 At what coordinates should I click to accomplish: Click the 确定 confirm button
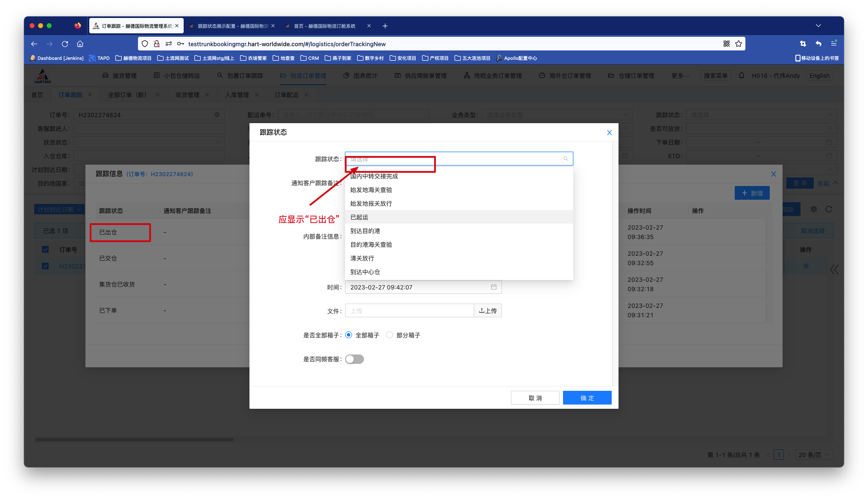pos(587,398)
